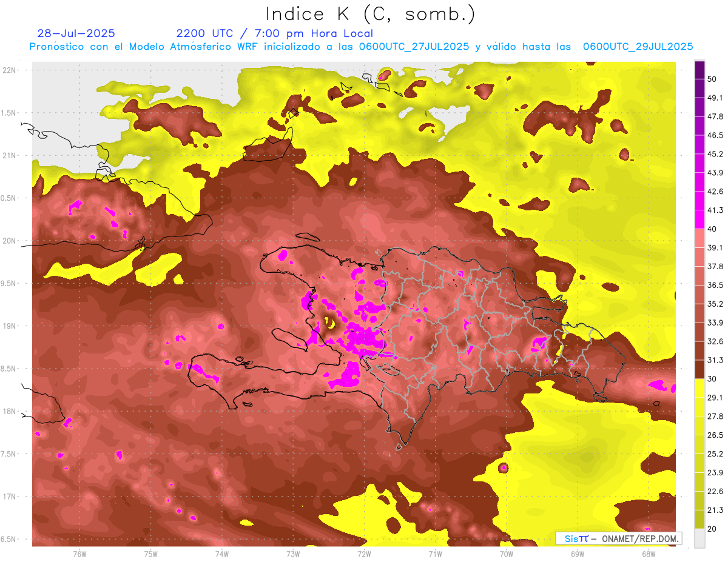
Task: Click the colorbar value '40'
Action: pyautogui.click(x=713, y=229)
